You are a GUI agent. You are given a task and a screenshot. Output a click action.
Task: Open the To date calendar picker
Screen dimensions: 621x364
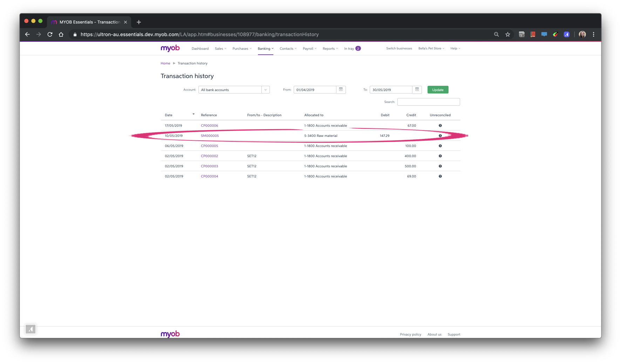click(417, 90)
